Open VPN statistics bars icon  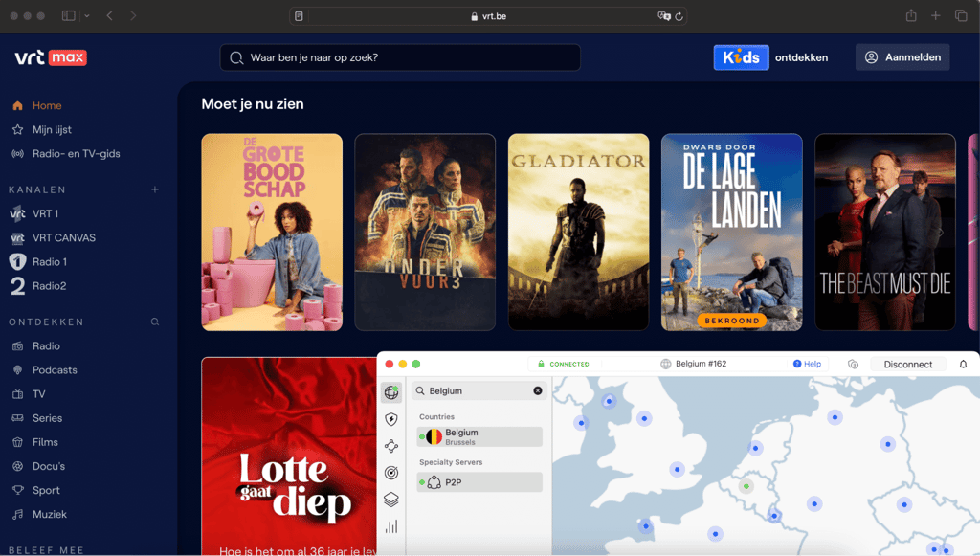391,526
